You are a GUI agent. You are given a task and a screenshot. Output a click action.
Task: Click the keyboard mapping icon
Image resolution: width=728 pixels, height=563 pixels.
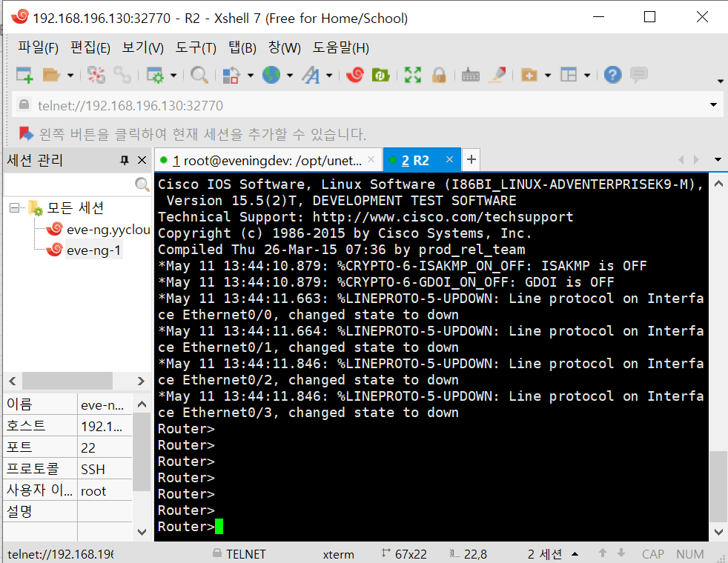point(470,75)
